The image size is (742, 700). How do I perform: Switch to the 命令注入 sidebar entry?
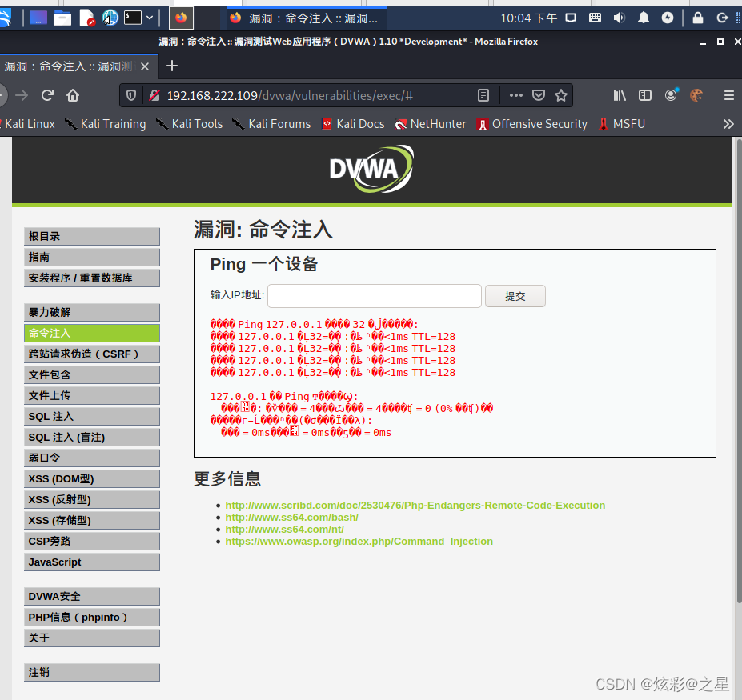[x=91, y=333]
